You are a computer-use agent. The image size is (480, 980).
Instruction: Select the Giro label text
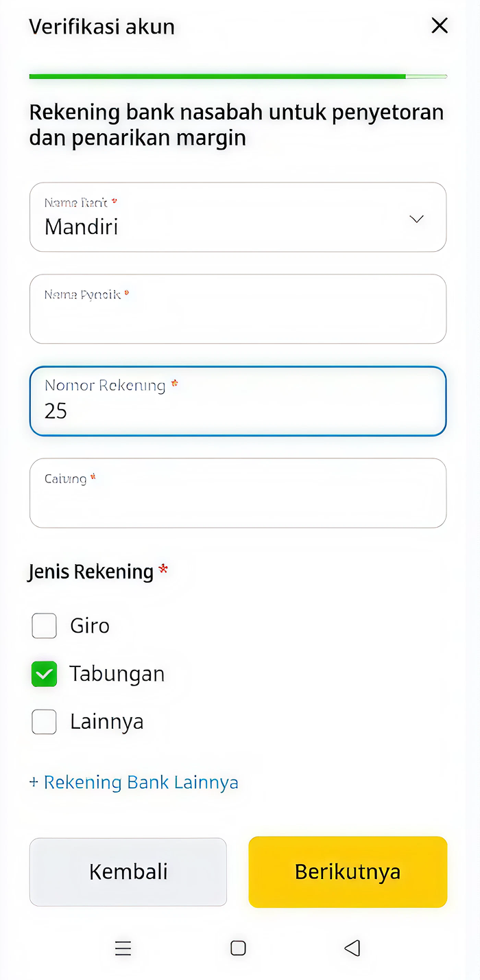pos(90,626)
